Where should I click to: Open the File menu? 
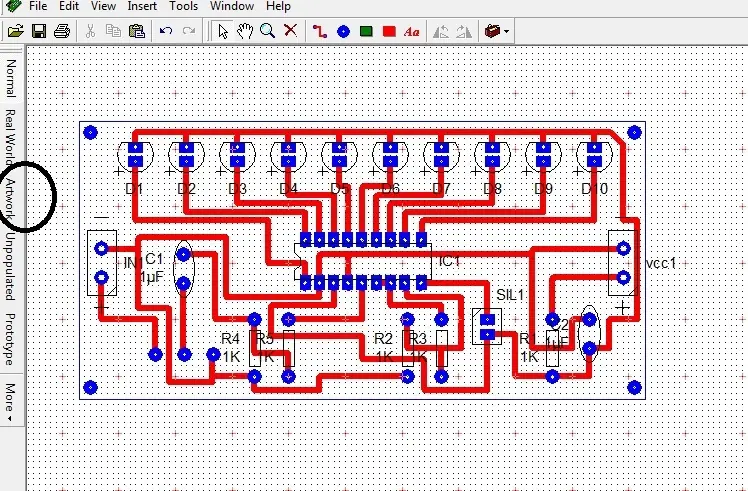click(x=38, y=6)
